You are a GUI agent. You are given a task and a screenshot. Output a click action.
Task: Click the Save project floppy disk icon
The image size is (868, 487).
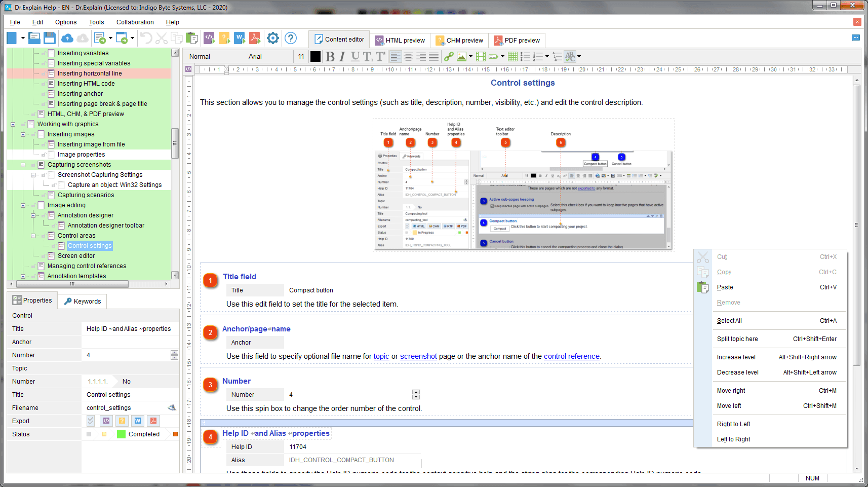click(50, 38)
